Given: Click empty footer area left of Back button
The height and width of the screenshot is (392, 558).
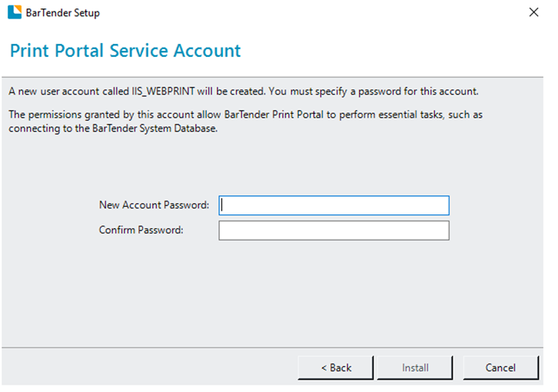Looking at the screenshot, I should (146, 368).
